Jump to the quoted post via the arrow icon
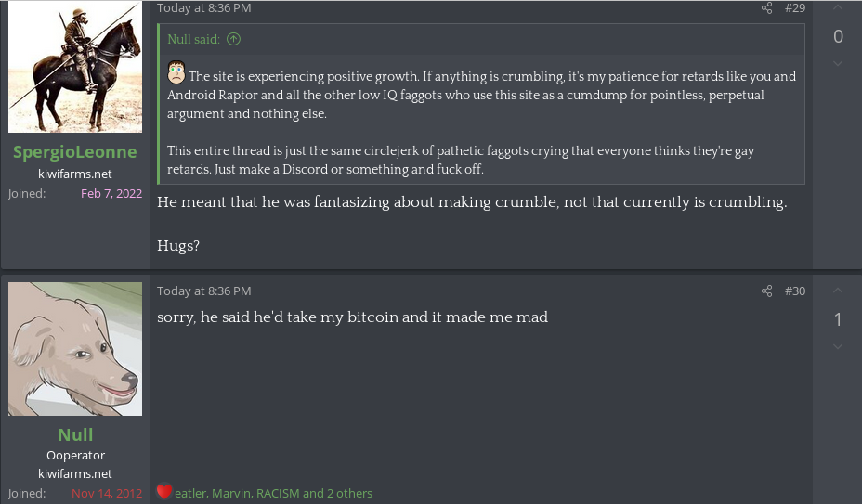 click(x=233, y=40)
